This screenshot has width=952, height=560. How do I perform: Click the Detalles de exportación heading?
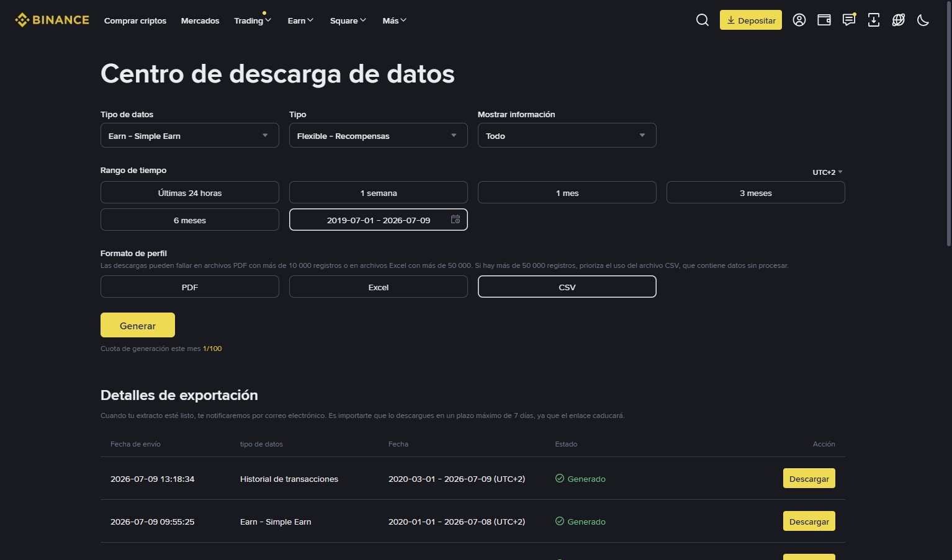tap(179, 395)
